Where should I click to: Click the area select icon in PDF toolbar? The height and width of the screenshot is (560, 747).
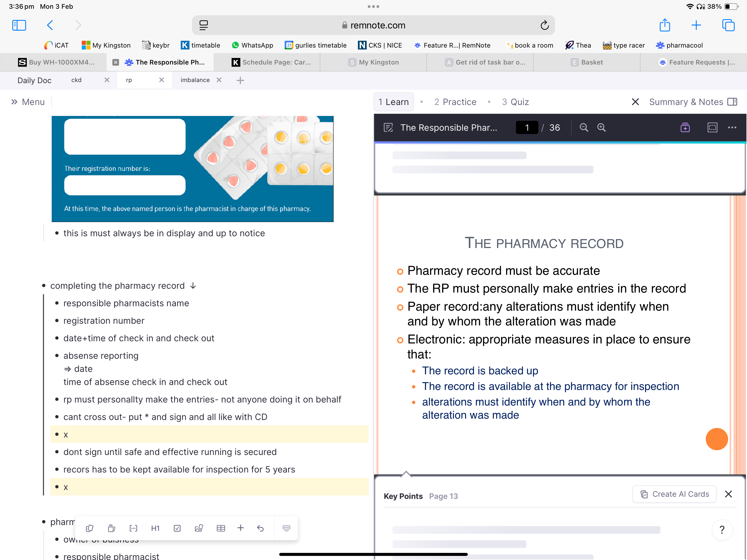pos(712,127)
